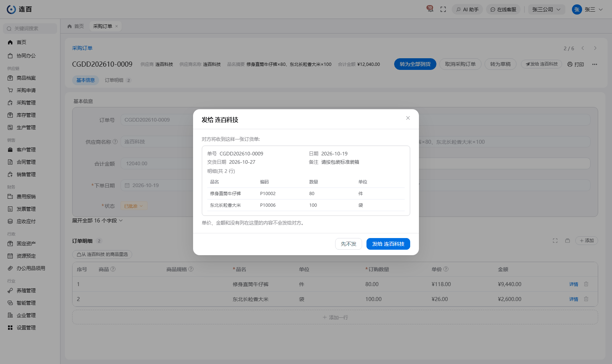This screenshot has height=364, width=612.
Task: Open the 张三 user account menu
Action: click(x=587, y=9)
